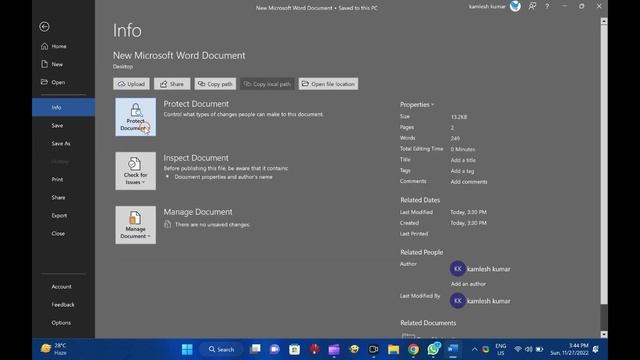Click the ENG US language indicator
The image size is (640, 360).
501,349
